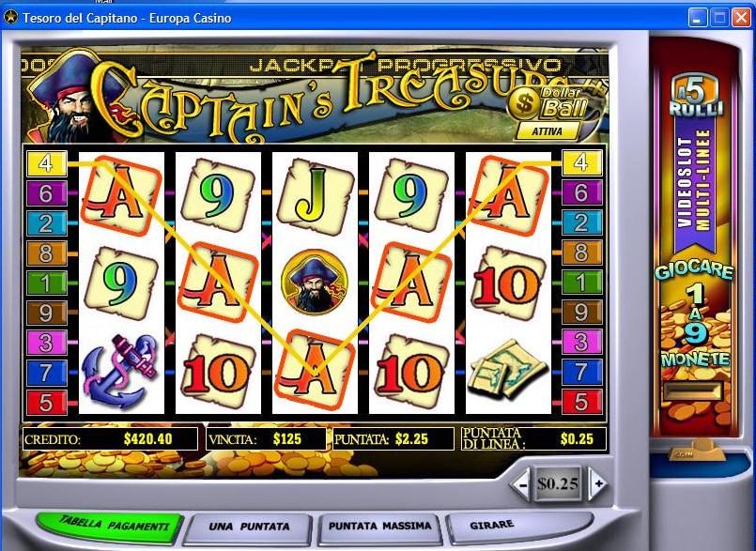Select the blue payline 7 marker on right

coord(582,373)
